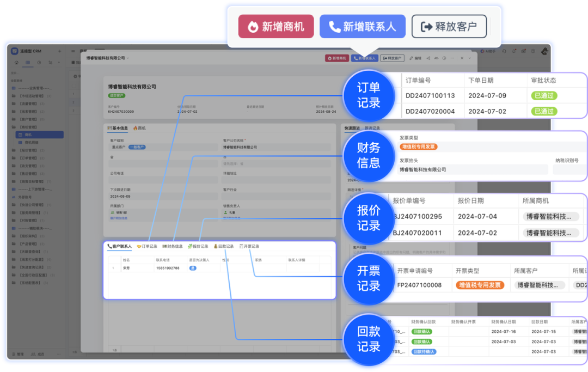Open dropdown beside 博睿智能科技有限公司 title

click(128, 58)
